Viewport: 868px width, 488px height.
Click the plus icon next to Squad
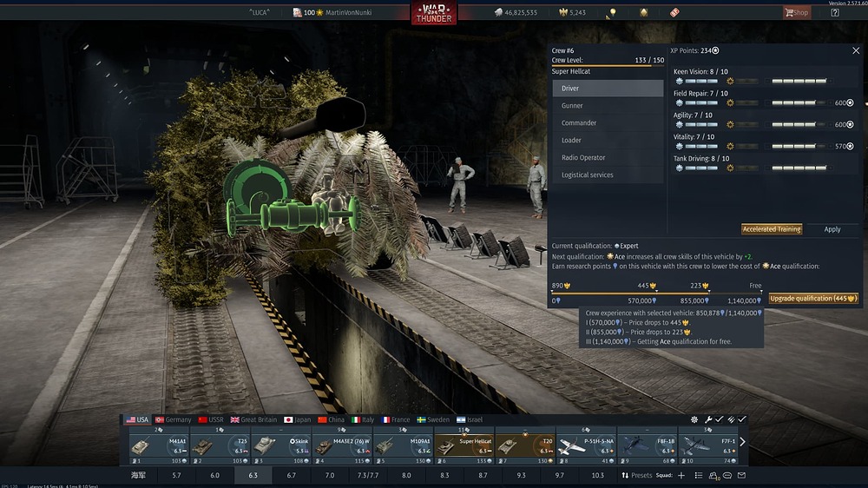[681, 475]
